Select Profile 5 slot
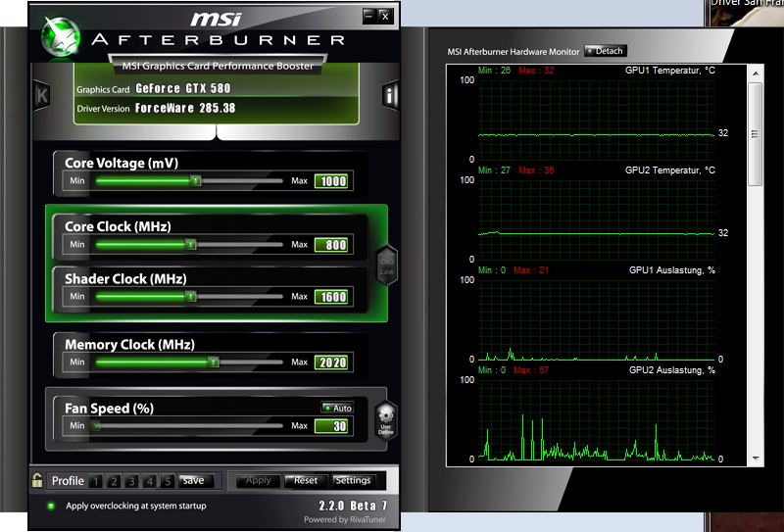 coord(168,481)
